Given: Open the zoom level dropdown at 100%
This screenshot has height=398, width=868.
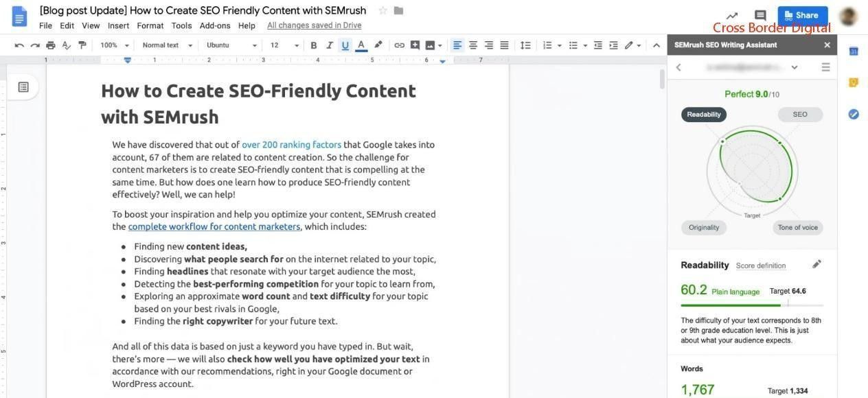Looking at the screenshot, I should 114,45.
